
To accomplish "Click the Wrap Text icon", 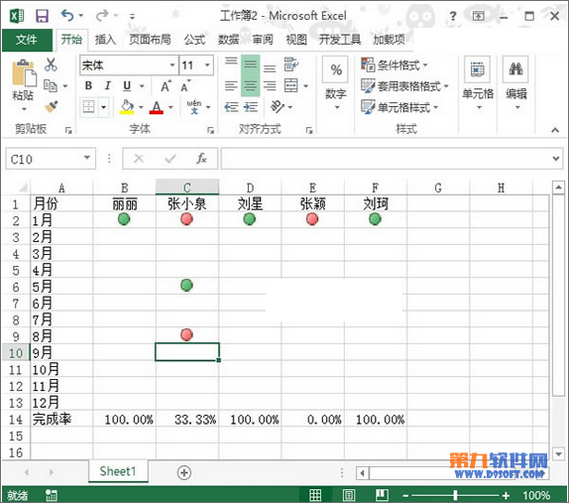I will [291, 64].
